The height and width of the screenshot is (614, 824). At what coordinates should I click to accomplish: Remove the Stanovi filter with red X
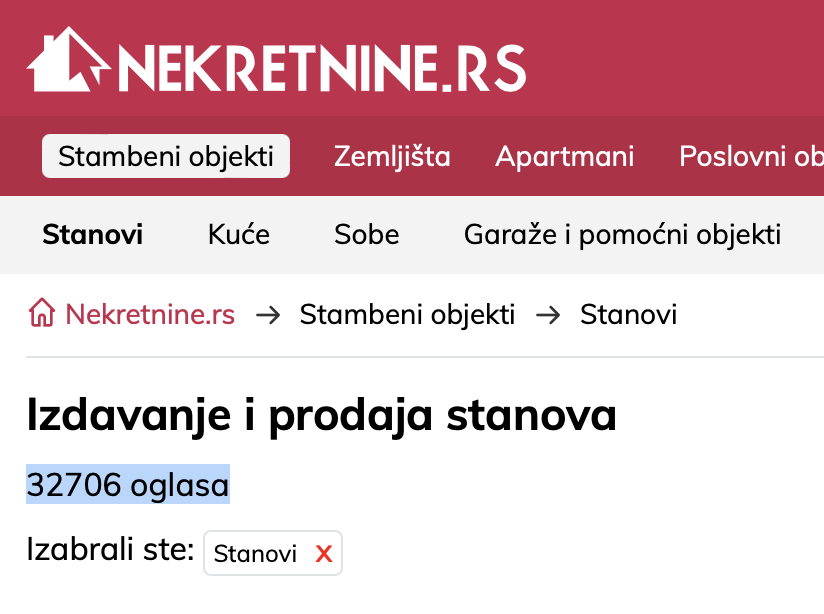[323, 554]
